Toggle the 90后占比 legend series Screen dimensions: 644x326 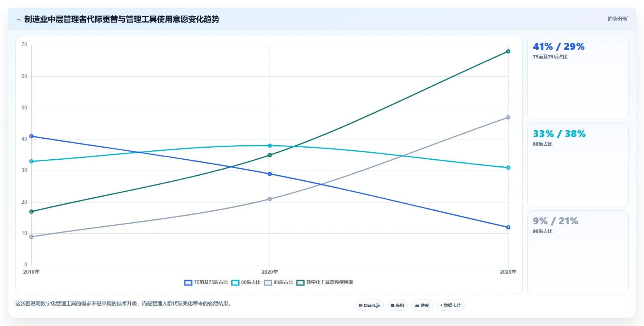(x=279, y=282)
